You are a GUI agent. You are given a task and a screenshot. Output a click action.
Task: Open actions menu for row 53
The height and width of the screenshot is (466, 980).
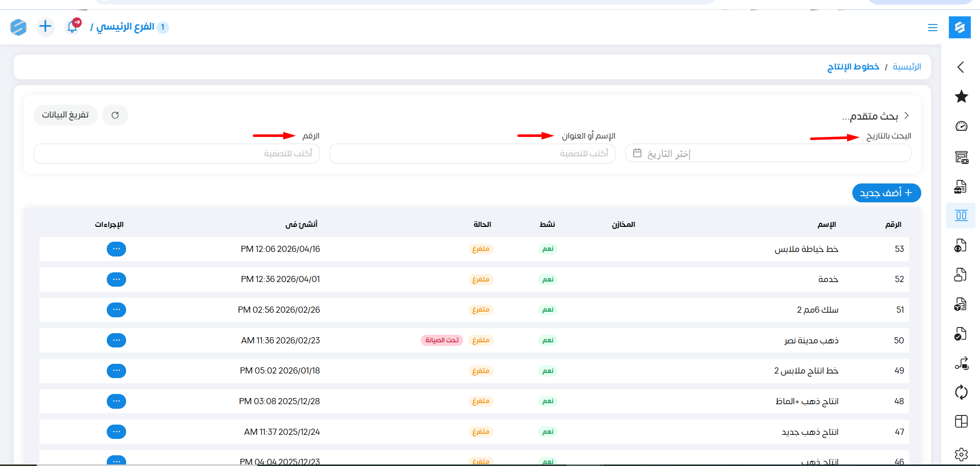(x=116, y=249)
